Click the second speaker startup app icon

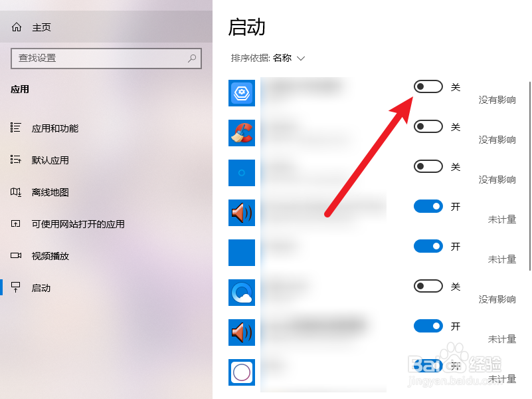click(x=242, y=332)
